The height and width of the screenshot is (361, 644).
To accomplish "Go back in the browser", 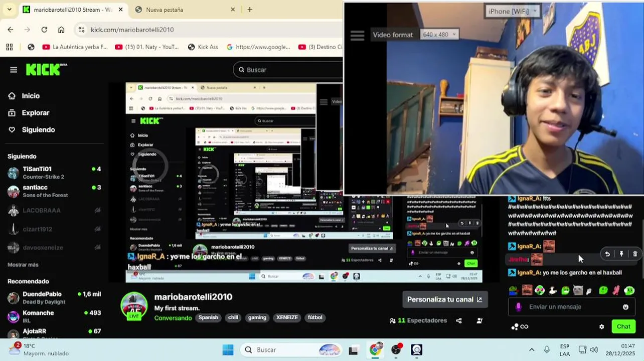I will (x=11, y=30).
